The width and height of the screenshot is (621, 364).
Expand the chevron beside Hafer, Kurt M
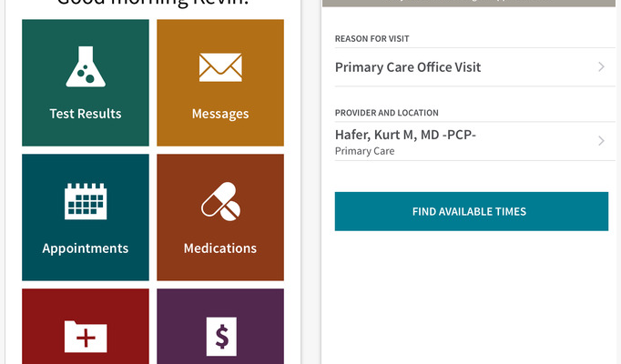pyautogui.click(x=601, y=141)
